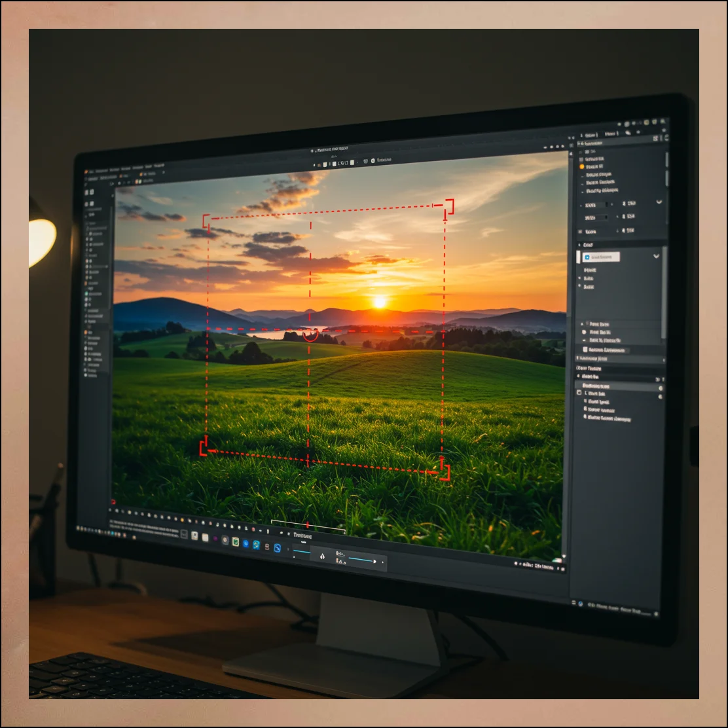Open the chevron dropdown beside the white highlighted field
This screenshot has width=728, height=728.
point(656,256)
